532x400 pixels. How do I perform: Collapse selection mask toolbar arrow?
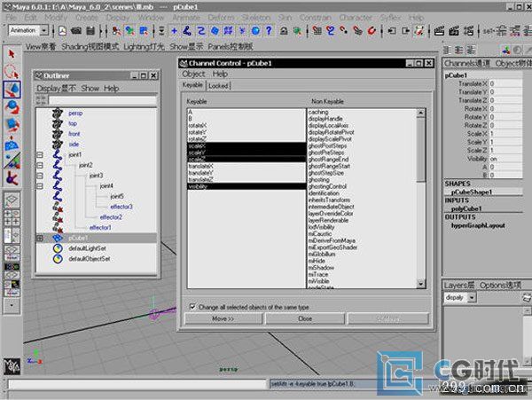[x=161, y=31]
